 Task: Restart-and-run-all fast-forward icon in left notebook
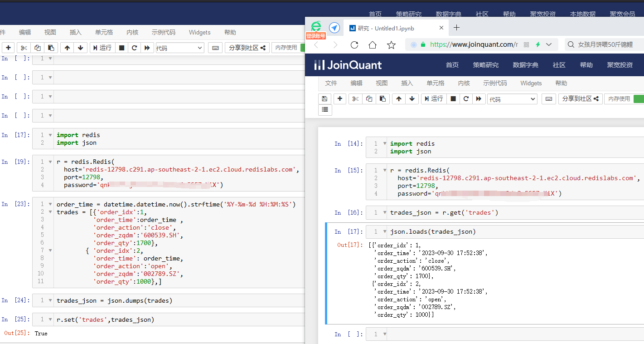[147, 48]
